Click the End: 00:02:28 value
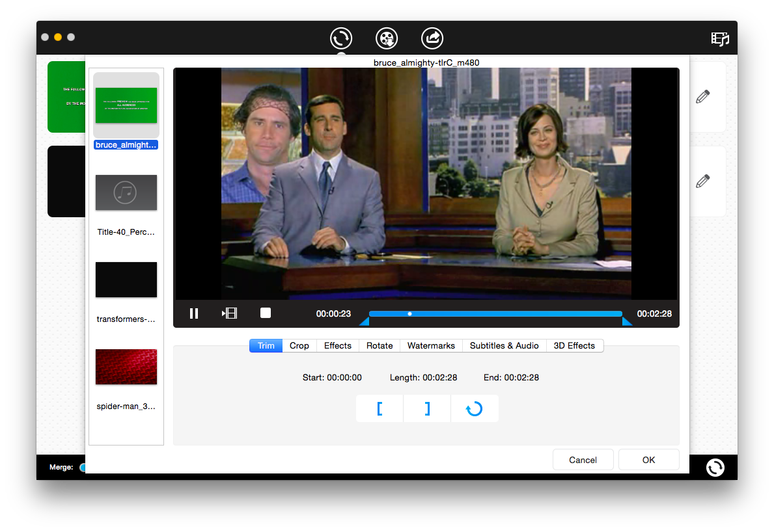The width and height of the screenshot is (774, 532). [512, 378]
